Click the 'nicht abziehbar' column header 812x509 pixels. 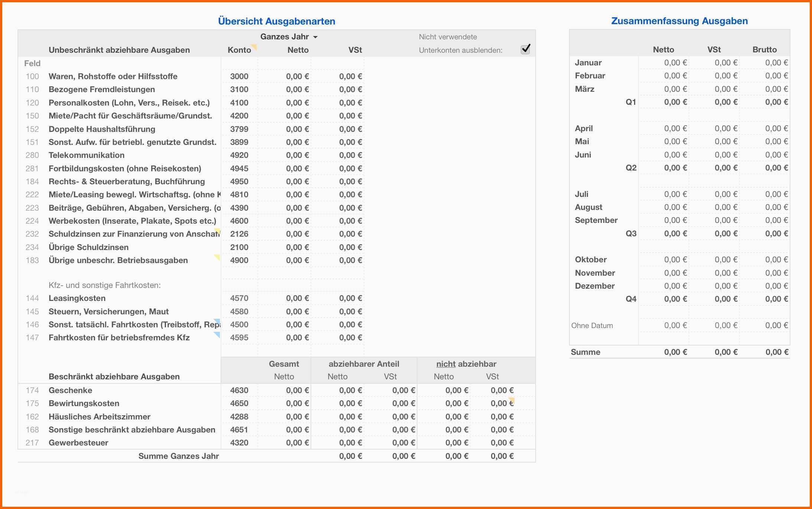(466, 364)
